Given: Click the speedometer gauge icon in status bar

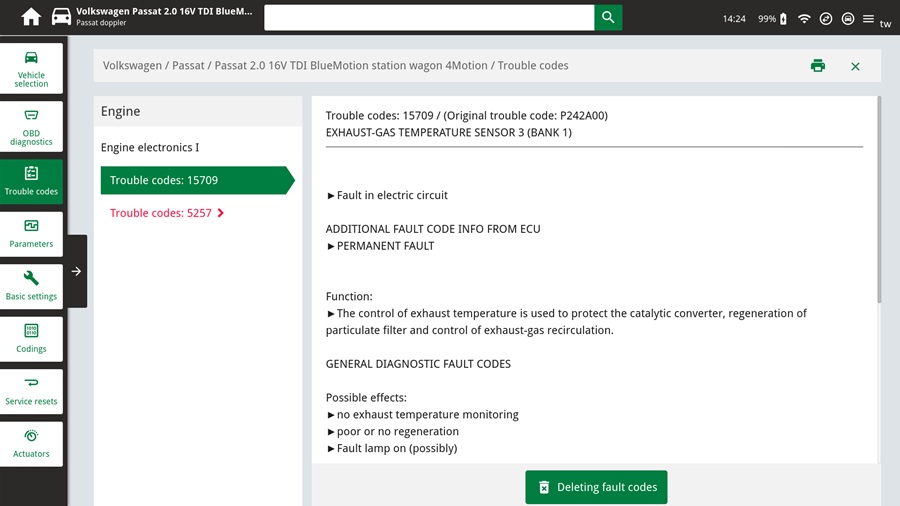Looking at the screenshot, I should (826, 18).
